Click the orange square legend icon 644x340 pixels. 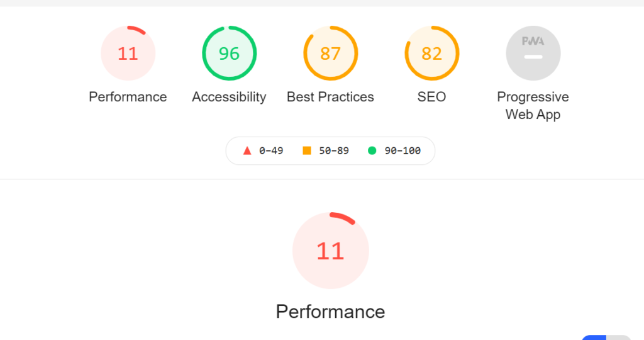(307, 151)
